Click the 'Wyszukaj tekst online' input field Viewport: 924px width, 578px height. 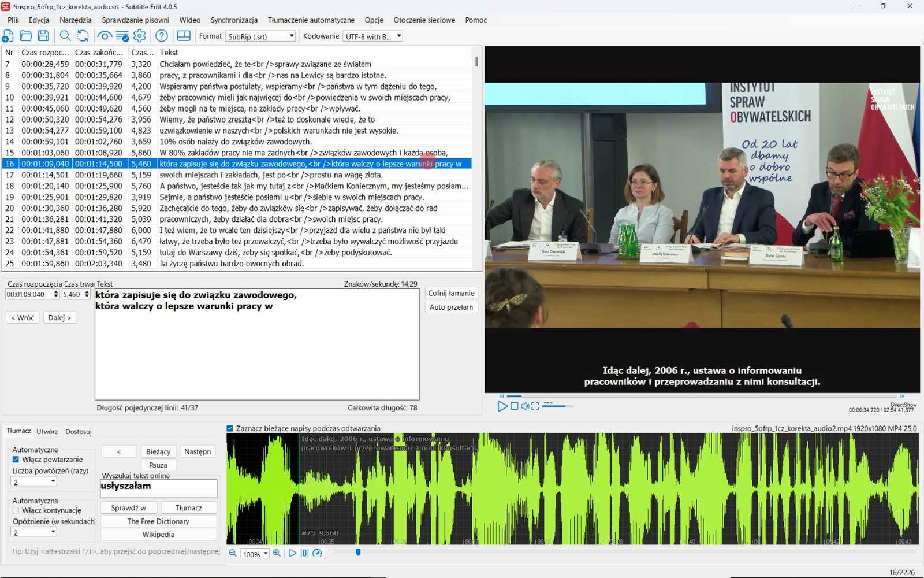pyautogui.click(x=159, y=488)
